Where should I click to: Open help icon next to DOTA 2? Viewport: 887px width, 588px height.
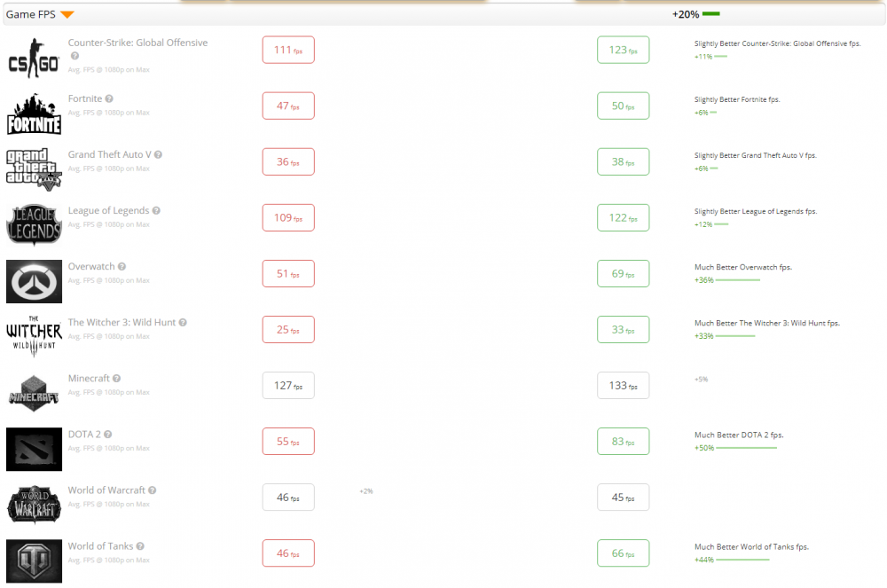click(x=107, y=435)
